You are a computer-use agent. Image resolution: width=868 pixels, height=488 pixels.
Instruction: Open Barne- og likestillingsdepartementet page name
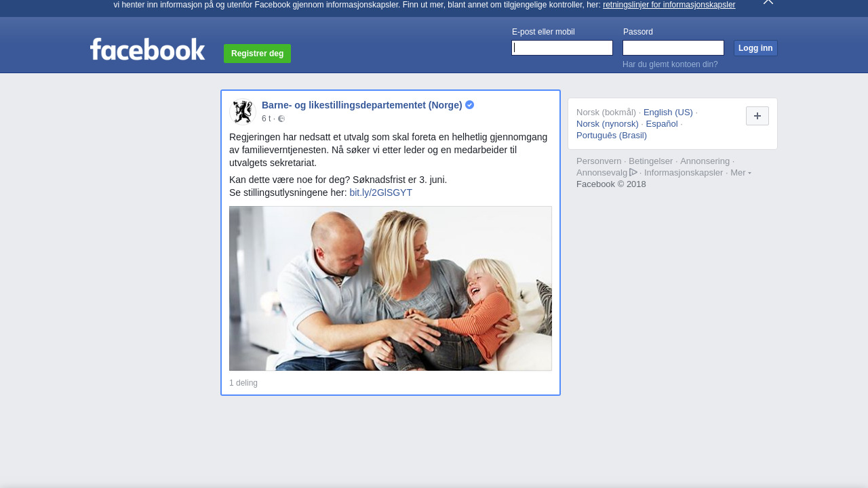[x=361, y=105]
